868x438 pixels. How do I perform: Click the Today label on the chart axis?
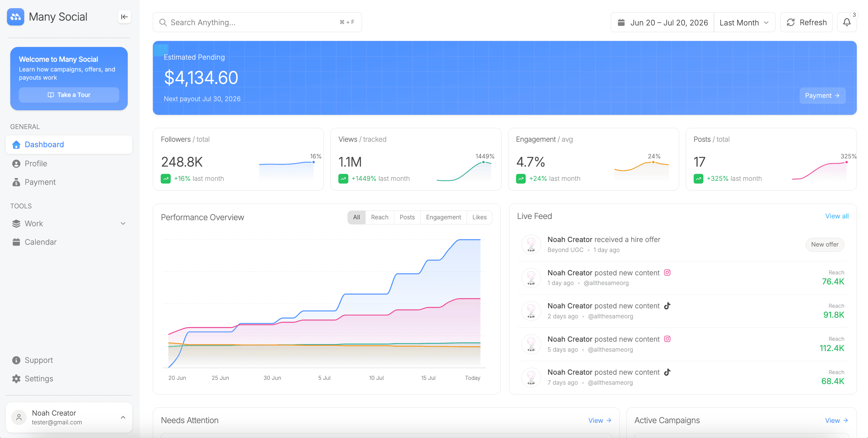[x=473, y=378]
